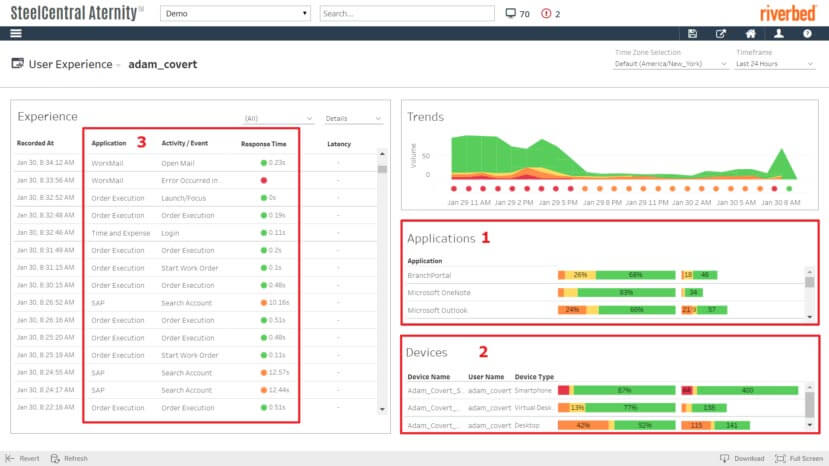Click the Refresh icon in footer

coord(55,458)
